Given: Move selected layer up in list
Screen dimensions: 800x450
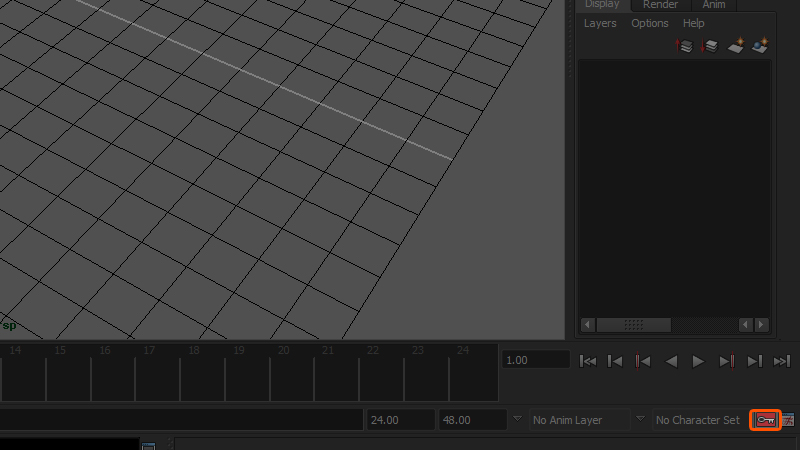Looking at the screenshot, I should [x=684, y=46].
